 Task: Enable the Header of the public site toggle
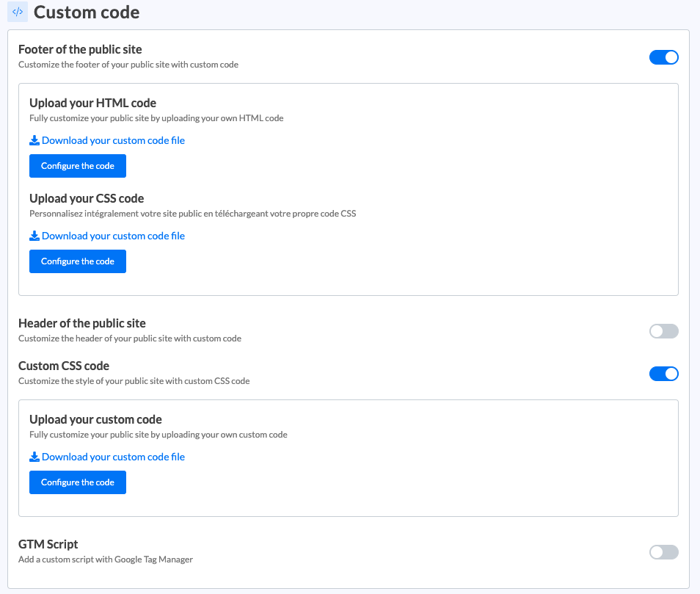click(663, 331)
